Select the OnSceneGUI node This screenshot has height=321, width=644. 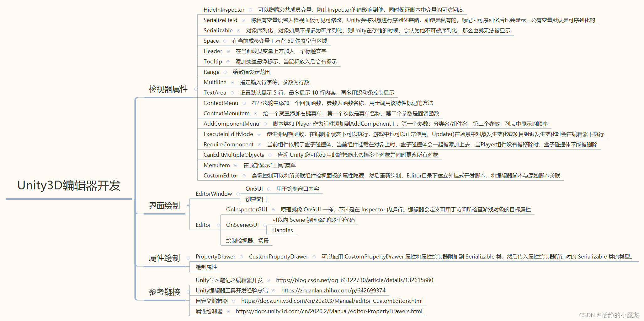click(242, 225)
